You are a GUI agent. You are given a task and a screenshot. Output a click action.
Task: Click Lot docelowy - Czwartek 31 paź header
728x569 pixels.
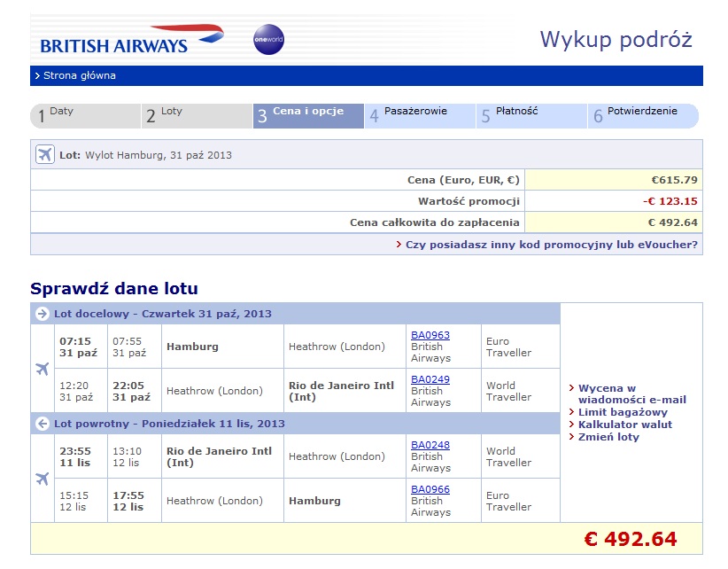point(162,314)
